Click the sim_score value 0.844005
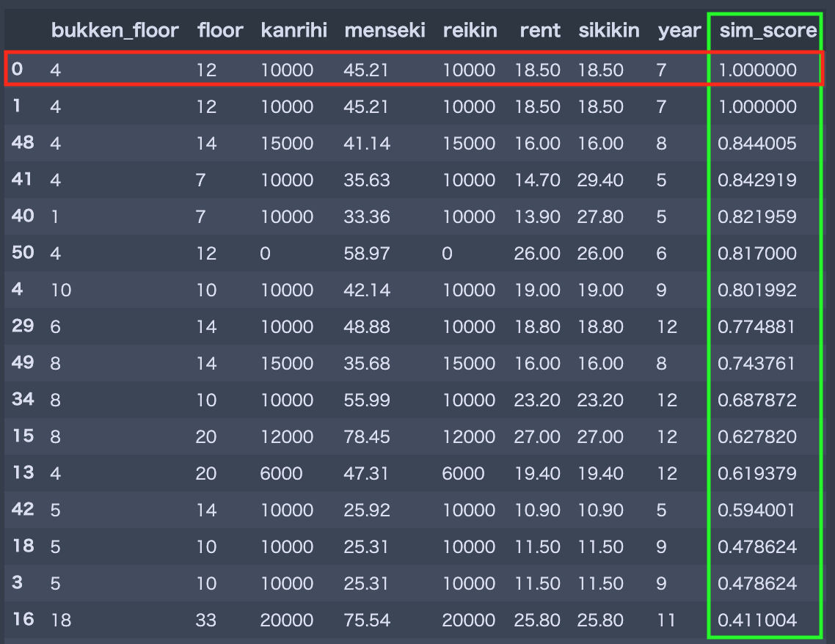This screenshot has width=835, height=644. point(756,143)
